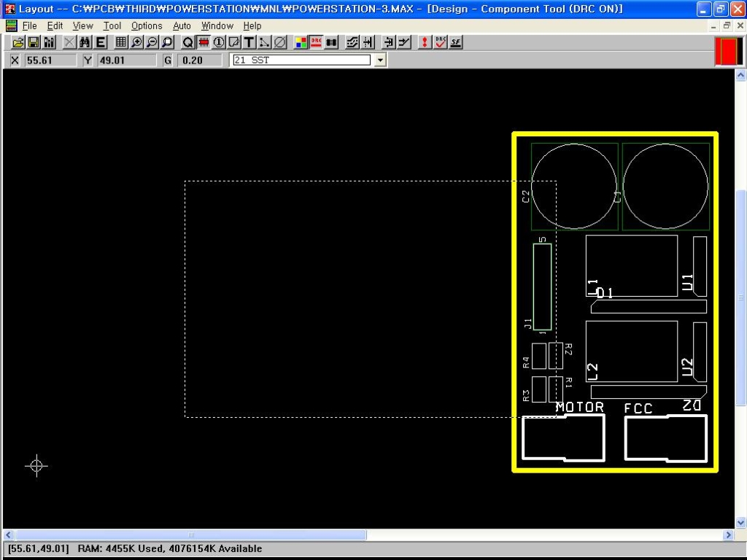Screen dimensions: 747x560
Task: Open the Tool menu
Action: pyautogui.click(x=112, y=26)
